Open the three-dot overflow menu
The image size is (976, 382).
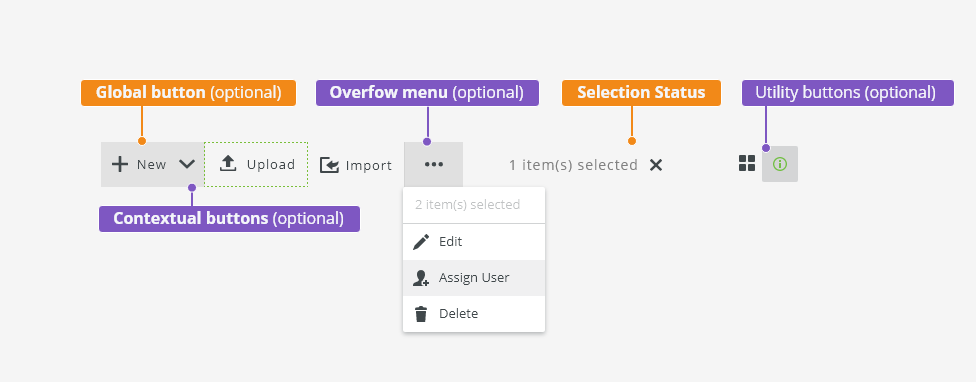tap(433, 164)
